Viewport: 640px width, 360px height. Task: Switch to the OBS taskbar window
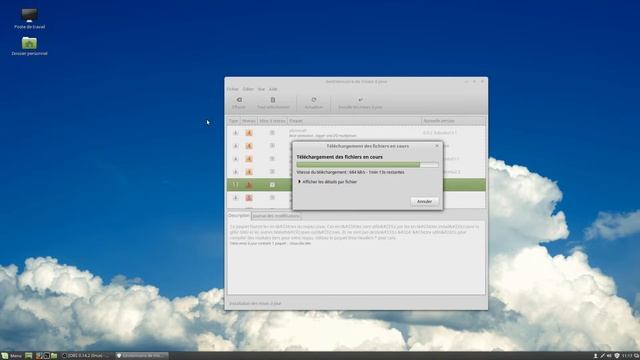pos(85,356)
